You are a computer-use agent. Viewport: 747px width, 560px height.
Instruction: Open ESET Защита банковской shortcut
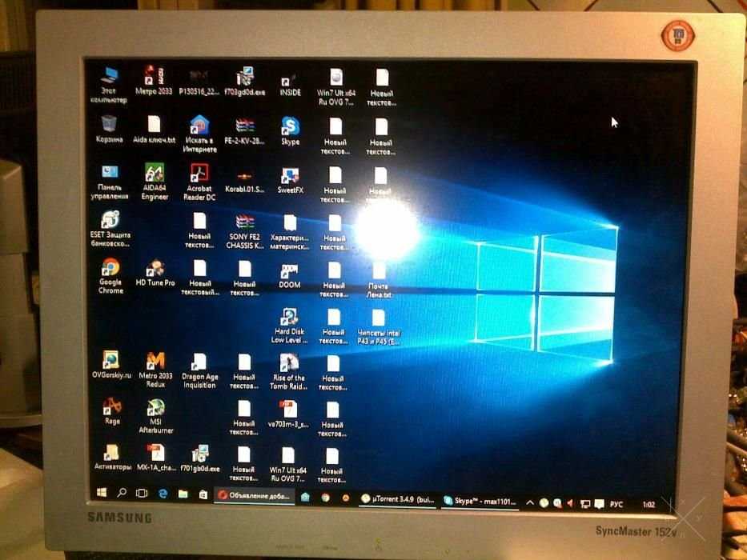110,229
